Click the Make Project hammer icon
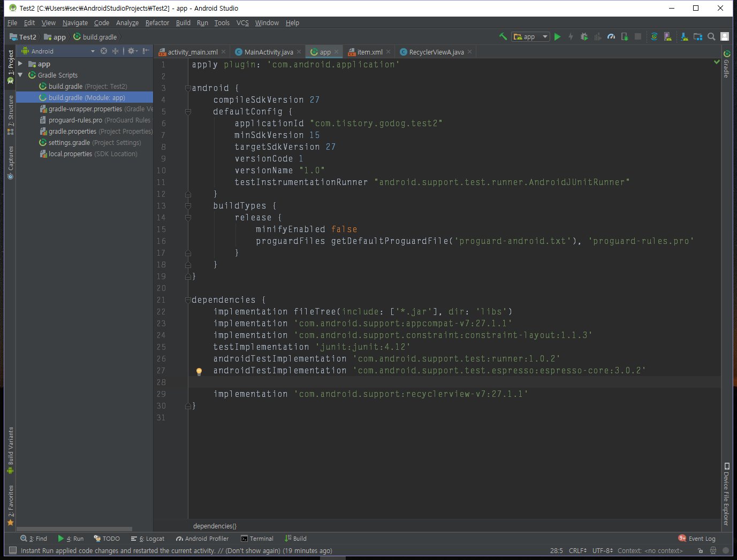The width and height of the screenshot is (737, 560). pyautogui.click(x=503, y=36)
